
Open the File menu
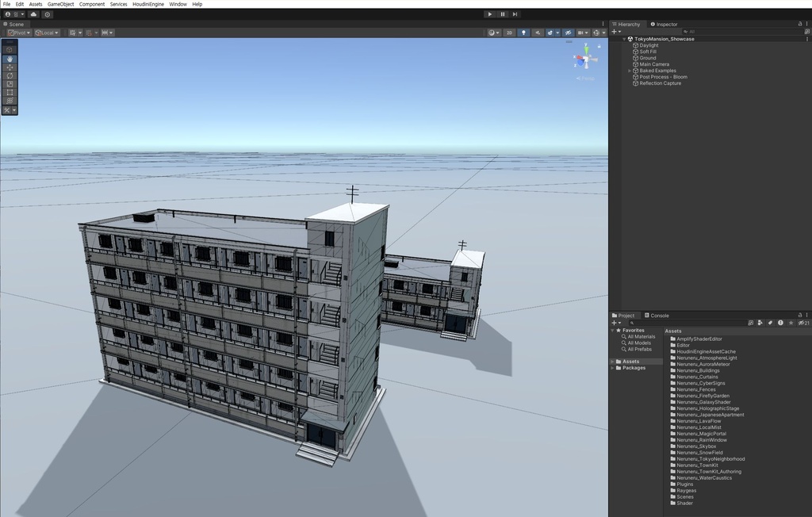6,4
